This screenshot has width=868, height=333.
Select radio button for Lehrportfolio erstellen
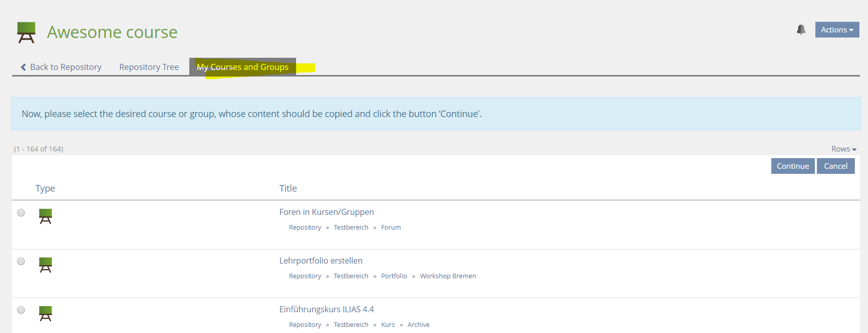[21, 262]
